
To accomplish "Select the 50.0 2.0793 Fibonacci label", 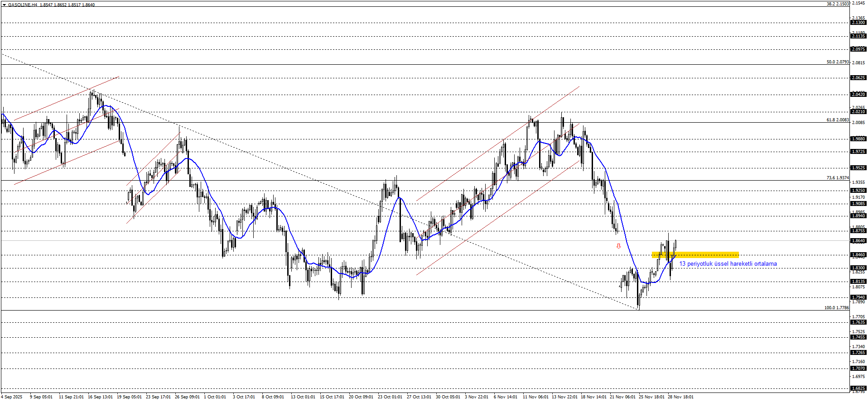I will click(838, 62).
